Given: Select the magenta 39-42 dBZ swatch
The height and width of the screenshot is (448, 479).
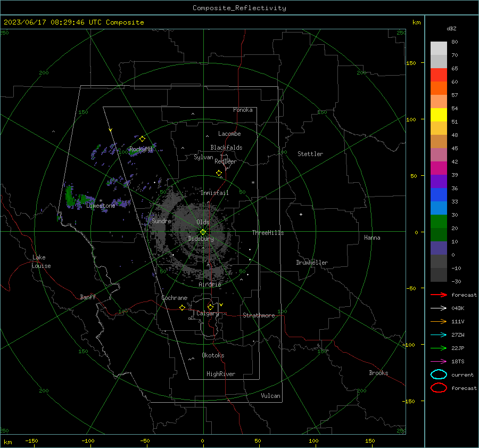Looking at the screenshot, I should tap(439, 168).
